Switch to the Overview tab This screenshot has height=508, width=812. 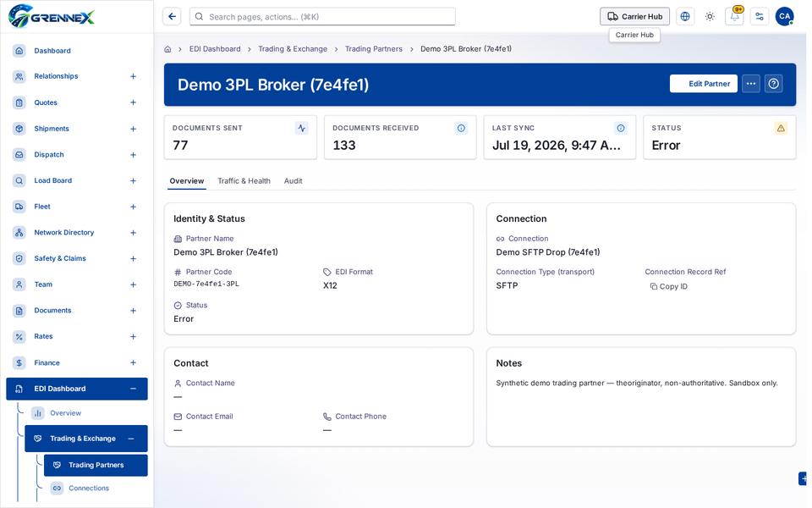(x=186, y=181)
